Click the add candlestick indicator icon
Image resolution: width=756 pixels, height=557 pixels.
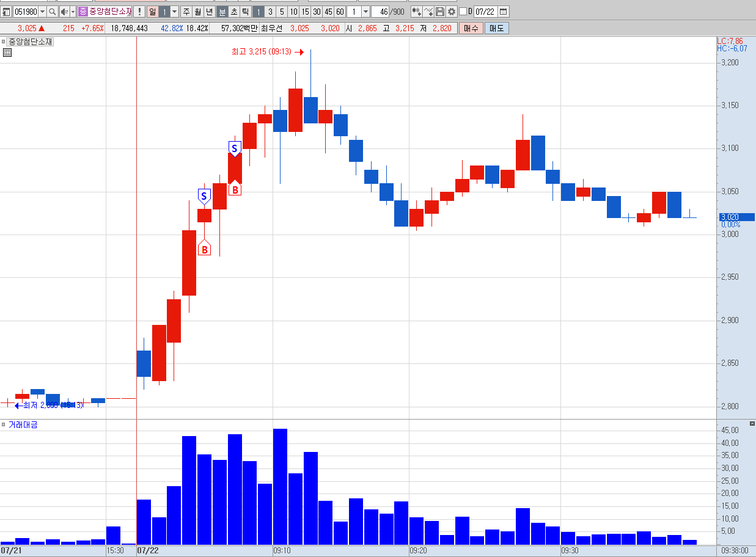coord(416,12)
